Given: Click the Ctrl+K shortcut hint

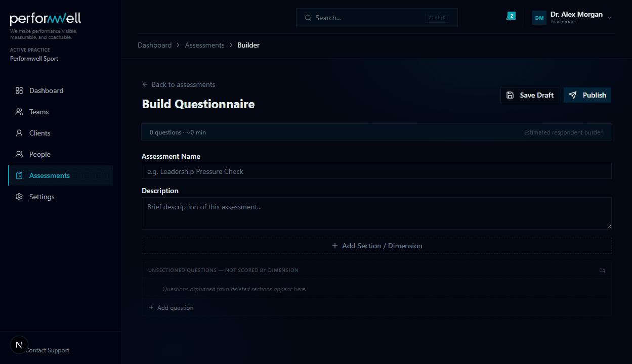Looking at the screenshot, I should coord(437,18).
